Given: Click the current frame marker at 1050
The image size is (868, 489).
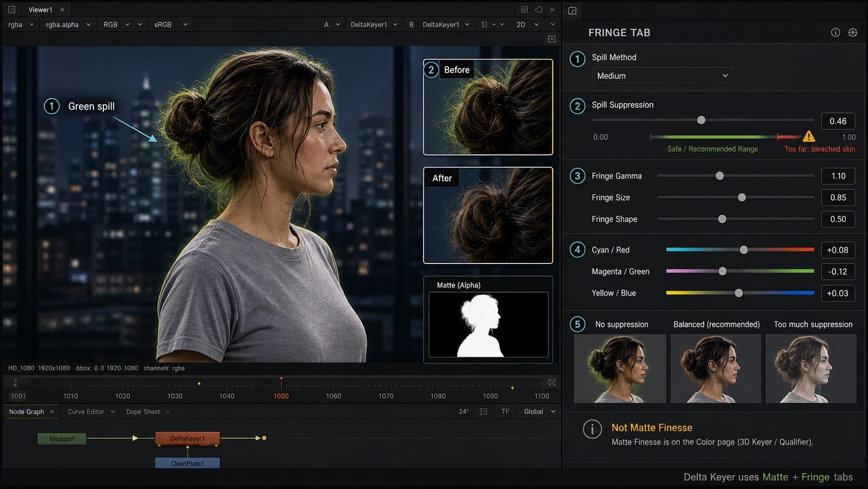Looking at the screenshot, I should (281, 379).
